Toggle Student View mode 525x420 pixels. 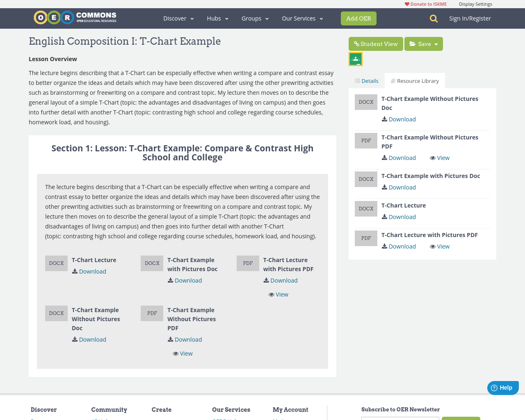[x=375, y=44]
